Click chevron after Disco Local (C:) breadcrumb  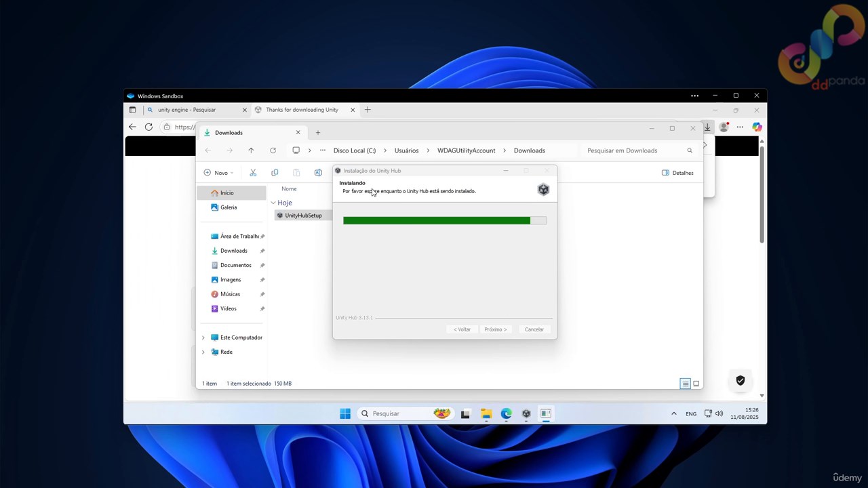coord(384,150)
